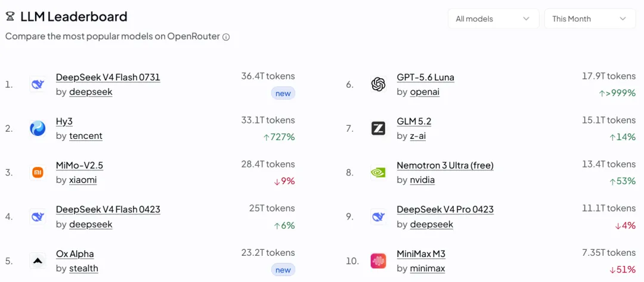Open the All models dropdown

tap(493, 19)
